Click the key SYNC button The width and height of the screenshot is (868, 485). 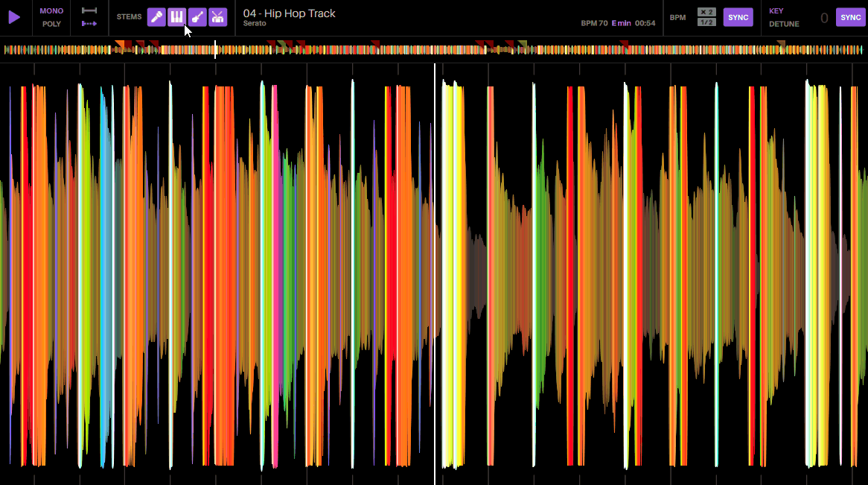point(850,17)
